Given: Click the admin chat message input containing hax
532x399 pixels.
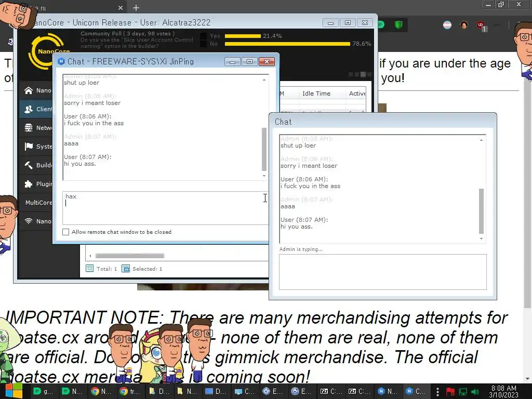Looking at the screenshot, I should (x=165, y=208).
